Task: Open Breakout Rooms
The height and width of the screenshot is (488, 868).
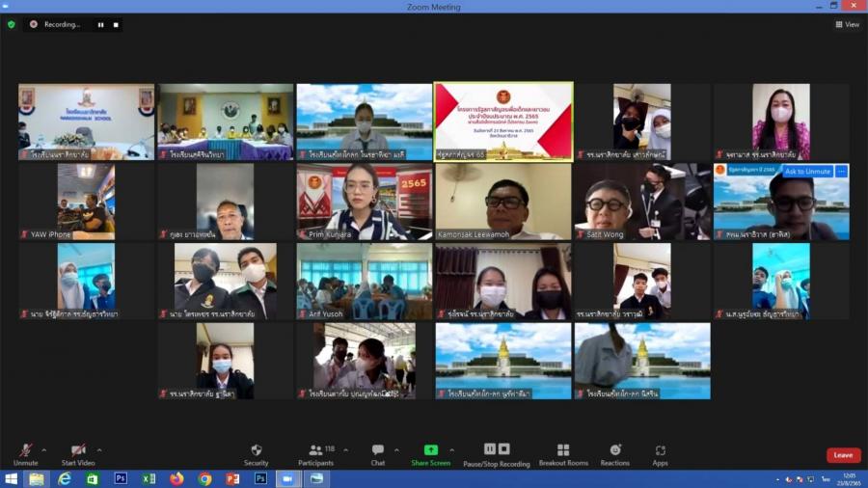Action: click(x=563, y=453)
